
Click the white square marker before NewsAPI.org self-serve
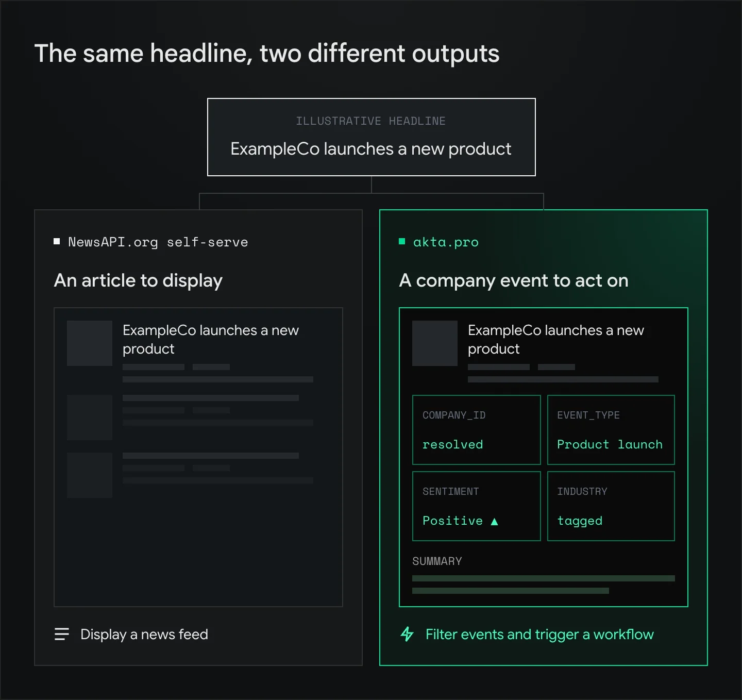[x=57, y=241]
